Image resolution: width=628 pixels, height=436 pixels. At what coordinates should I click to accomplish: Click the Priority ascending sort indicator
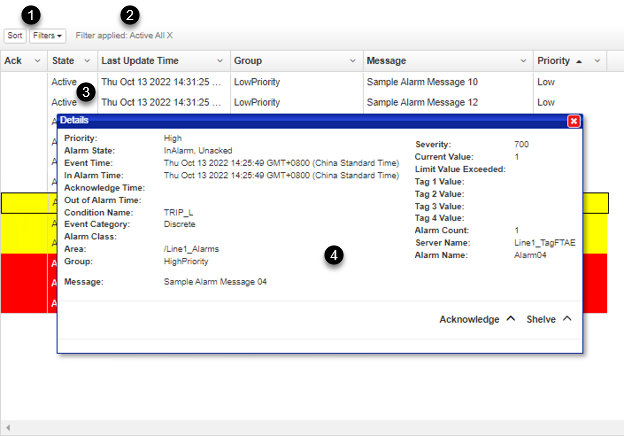pyautogui.click(x=580, y=61)
